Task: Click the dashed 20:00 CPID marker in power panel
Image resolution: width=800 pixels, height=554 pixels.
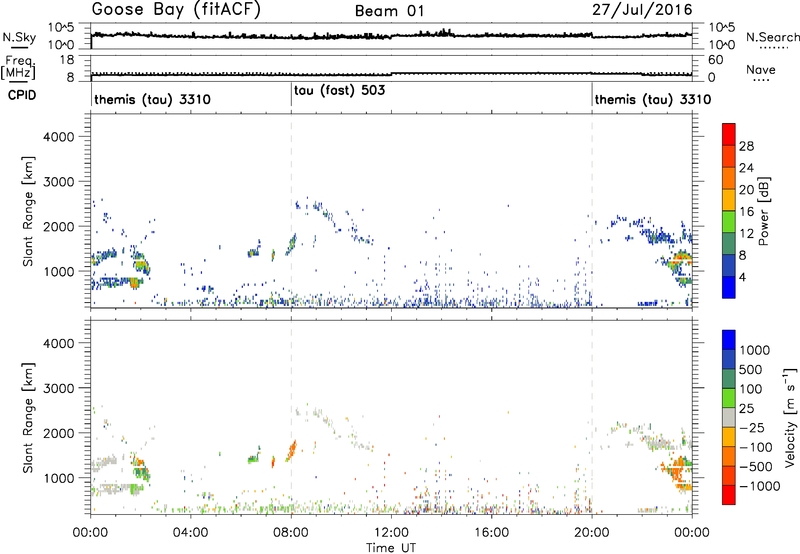Action: click(592, 211)
